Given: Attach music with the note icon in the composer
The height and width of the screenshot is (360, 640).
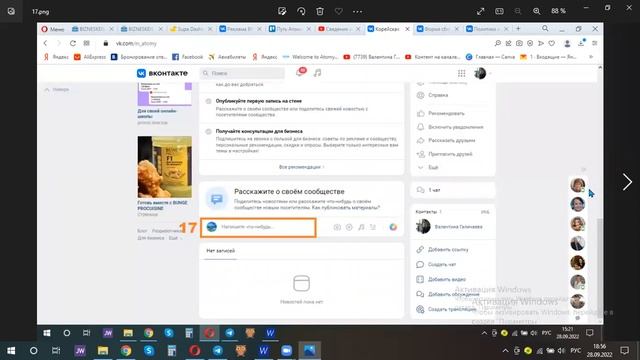Looking at the screenshot, I should coord(361,227).
